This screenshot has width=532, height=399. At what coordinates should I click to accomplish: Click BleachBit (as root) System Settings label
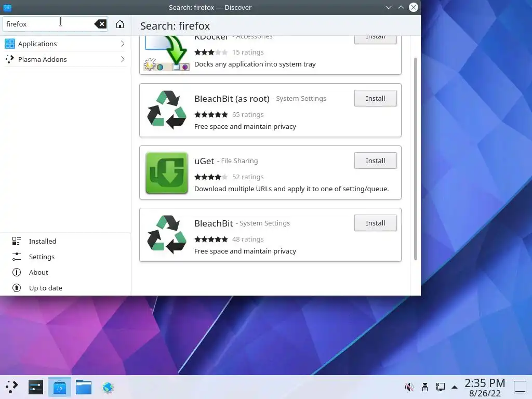pyautogui.click(x=301, y=98)
